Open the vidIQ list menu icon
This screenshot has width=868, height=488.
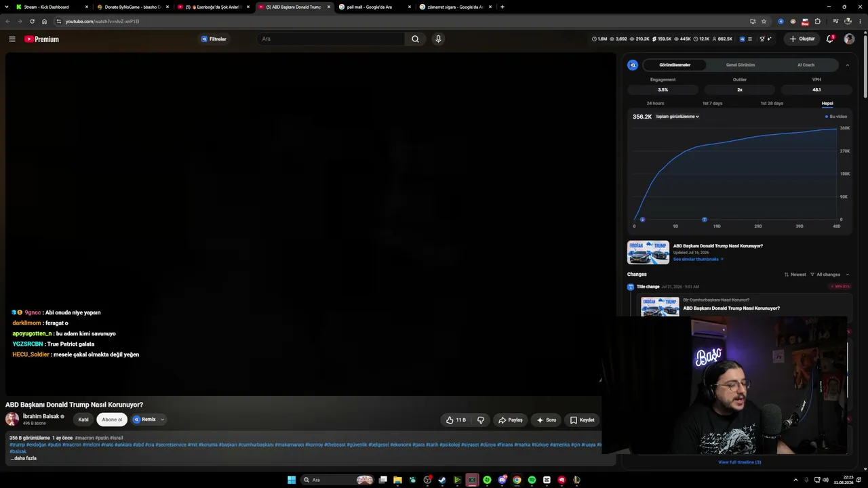coord(751,39)
